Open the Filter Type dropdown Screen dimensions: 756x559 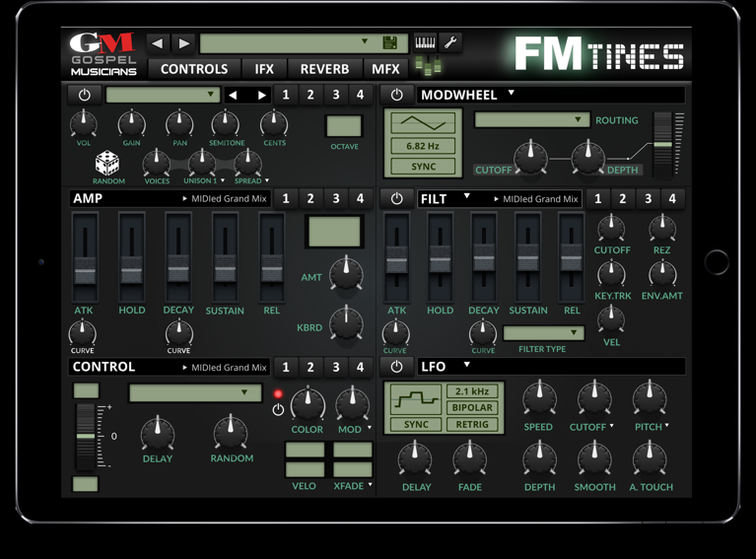[543, 333]
